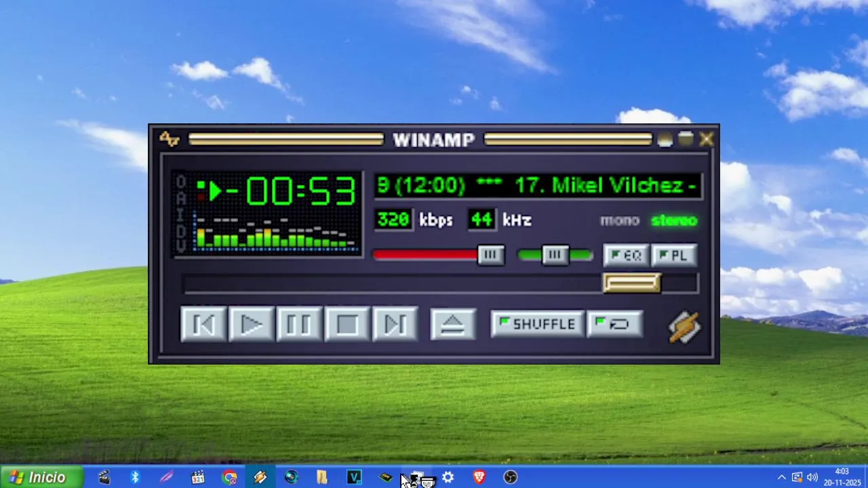Click the V visualization letter in clutter bar
This screenshot has width=868, height=488.
tap(181, 247)
